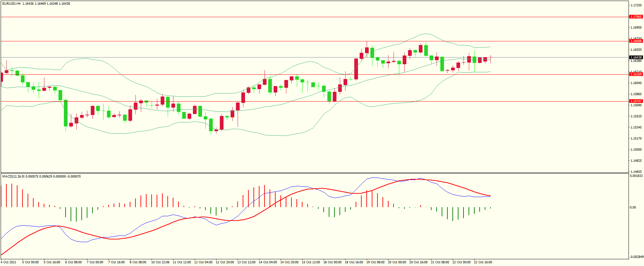Image resolution: width=644 pixels, height=266 pixels.
Task: Click the 10 Oct 22:06 time label
Action: (x=160, y=262)
